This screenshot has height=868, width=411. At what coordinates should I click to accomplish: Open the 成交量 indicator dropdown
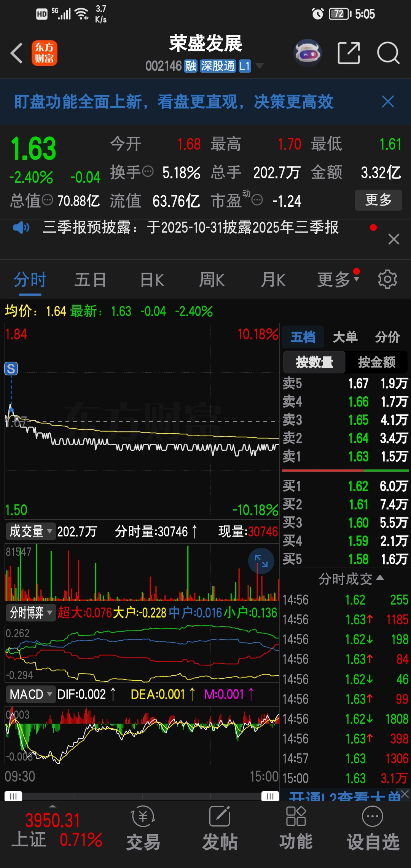pyautogui.click(x=30, y=531)
